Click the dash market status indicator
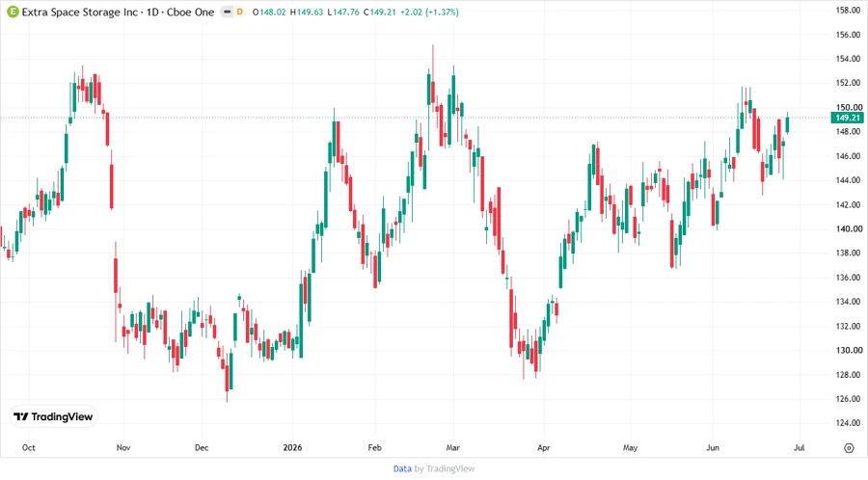The height and width of the screenshot is (480, 868). click(227, 12)
